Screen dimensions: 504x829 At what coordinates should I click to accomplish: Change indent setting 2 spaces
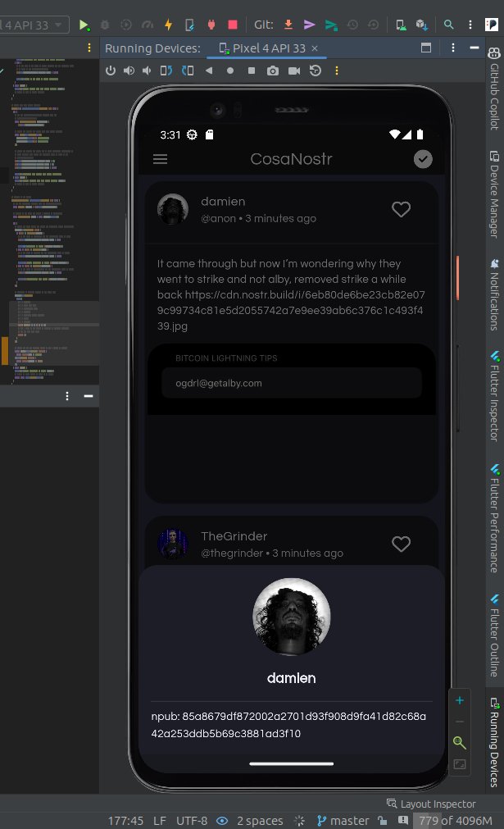[x=260, y=821]
